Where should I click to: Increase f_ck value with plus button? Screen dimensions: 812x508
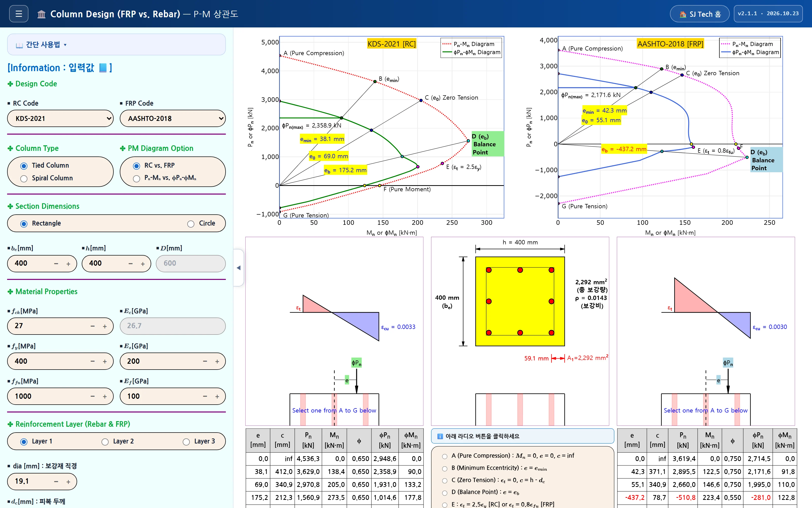point(105,326)
